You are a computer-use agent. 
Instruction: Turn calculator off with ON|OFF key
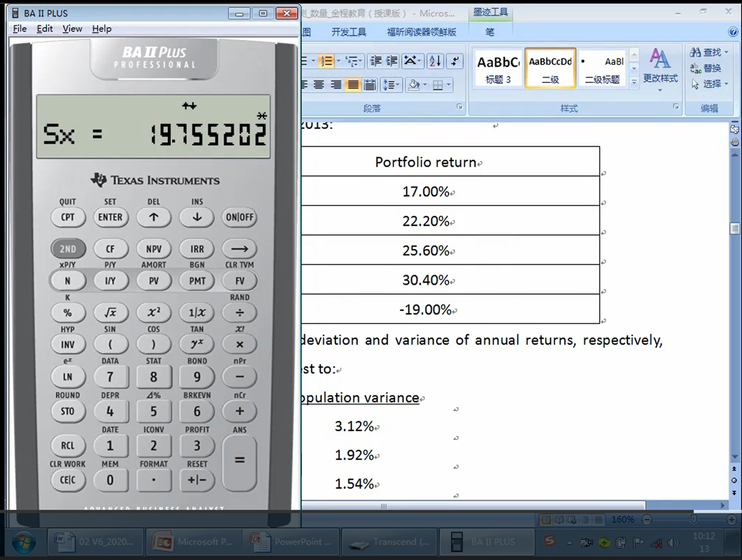pyautogui.click(x=240, y=217)
